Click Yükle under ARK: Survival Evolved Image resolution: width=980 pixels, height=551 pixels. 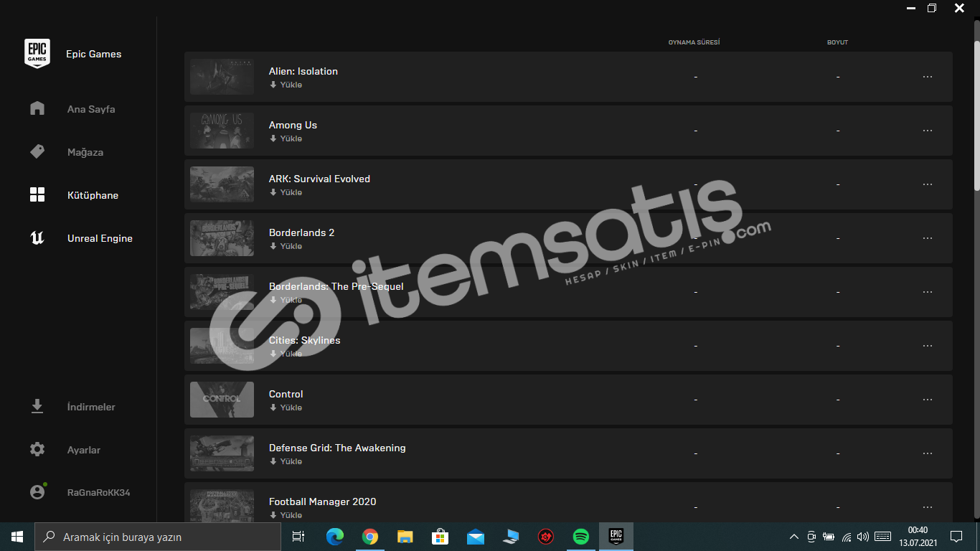point(286,192)
